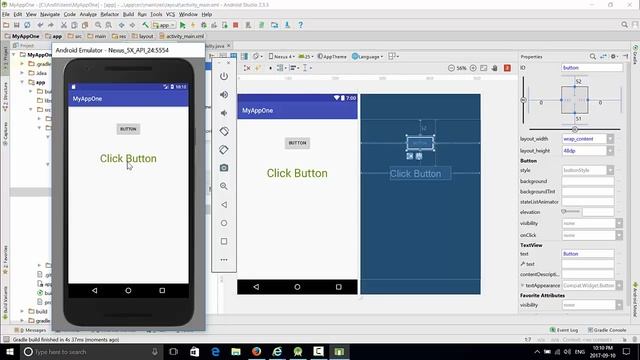Zoom in the layout editor design

click(473, 68)
